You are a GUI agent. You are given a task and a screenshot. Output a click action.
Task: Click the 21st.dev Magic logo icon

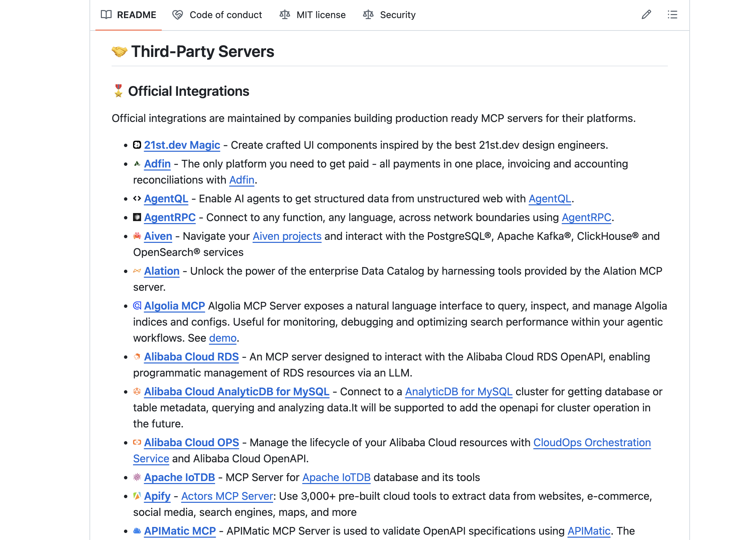(x=137, y=145)
